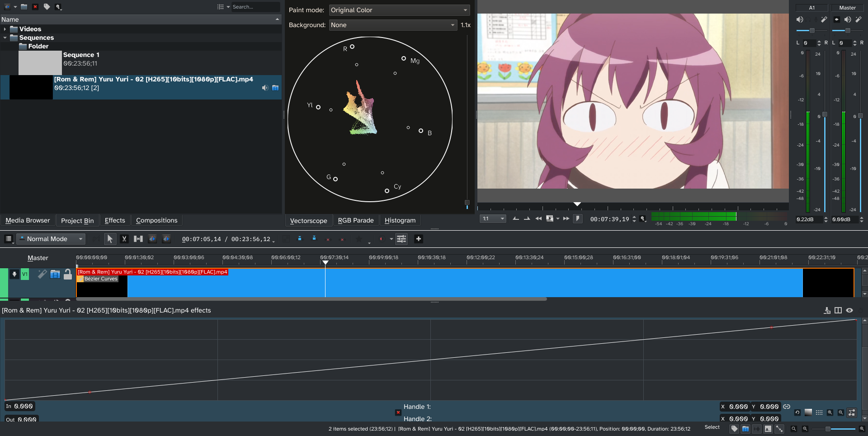Toggle audio thumbnails in status bar

(x=757, y=429)
